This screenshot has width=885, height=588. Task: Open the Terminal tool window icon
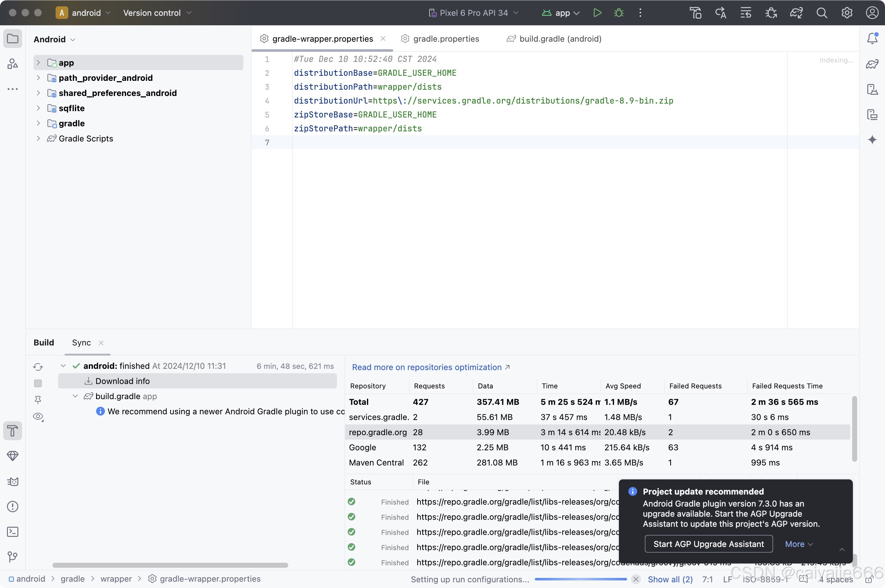pyautogui.click(x=12, y=531)
